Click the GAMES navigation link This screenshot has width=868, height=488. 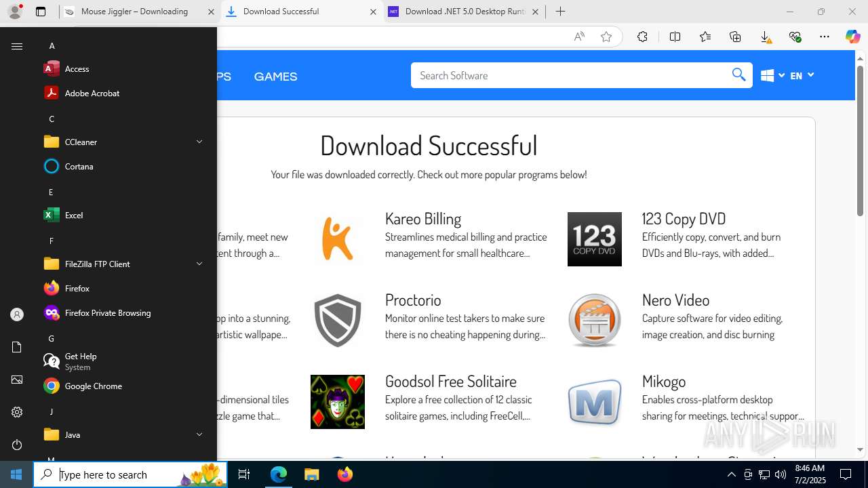275,77
